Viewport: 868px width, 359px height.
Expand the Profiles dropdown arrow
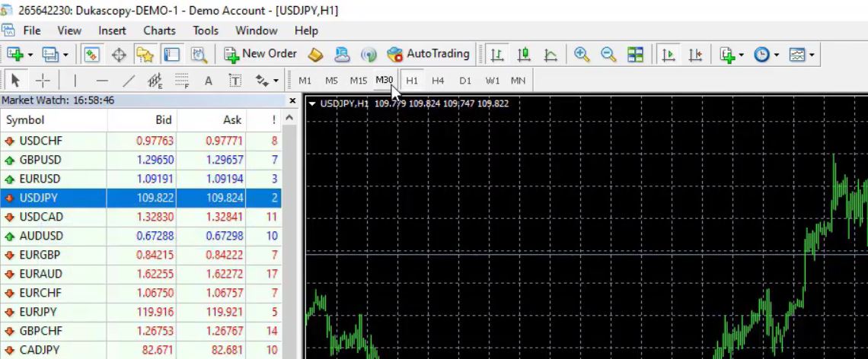pyautogui.click(x=65, y=55)
